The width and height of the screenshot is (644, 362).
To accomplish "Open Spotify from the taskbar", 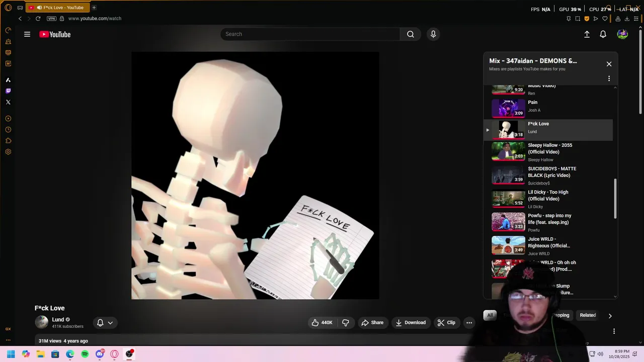I will 85,354.
